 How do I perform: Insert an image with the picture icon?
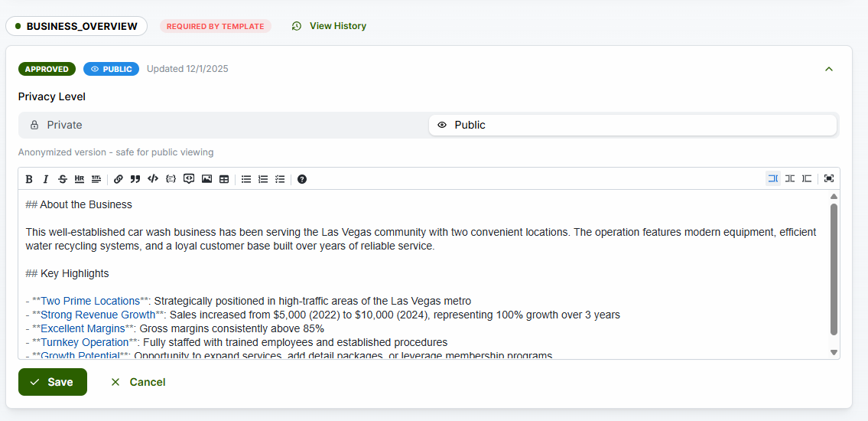(x=206, y=179)
